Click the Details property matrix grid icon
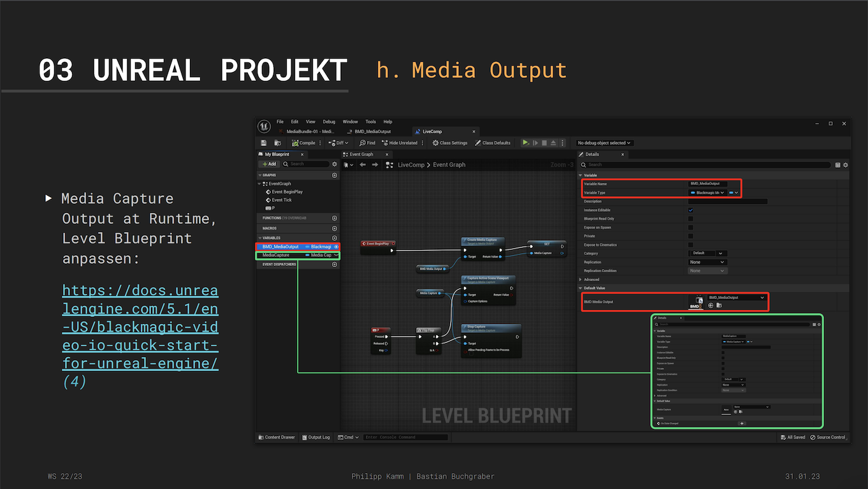868x489 pixels. (838, 164)
